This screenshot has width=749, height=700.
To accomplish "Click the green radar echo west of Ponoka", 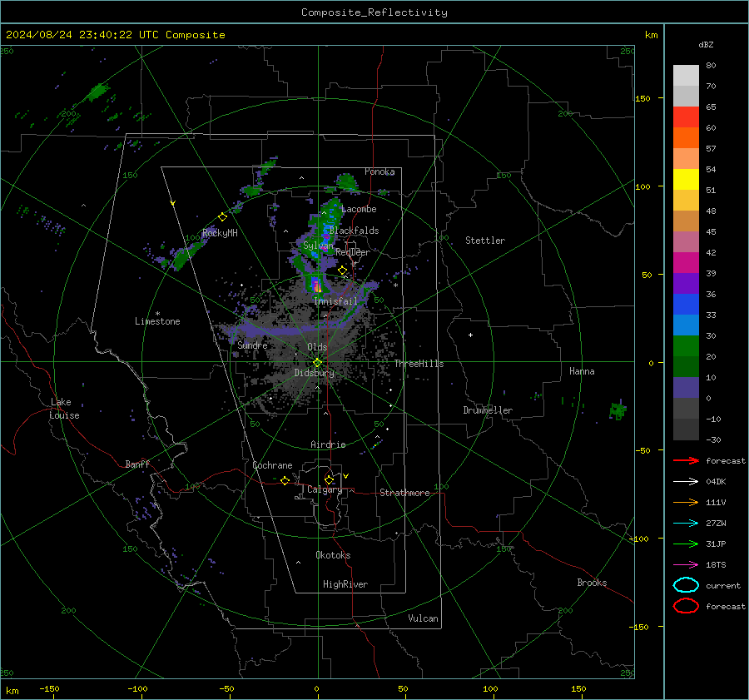I will pyautogui.click(x=346, y=182).
